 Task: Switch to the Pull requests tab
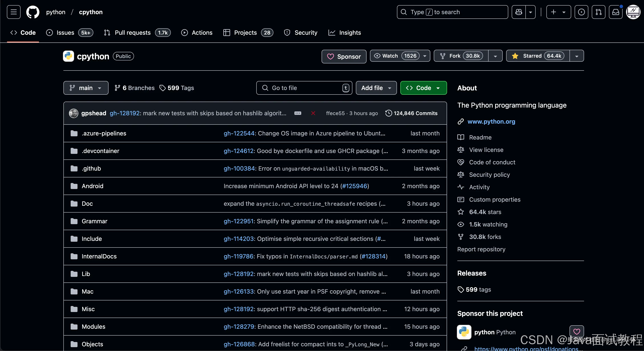tap(137, 33)
